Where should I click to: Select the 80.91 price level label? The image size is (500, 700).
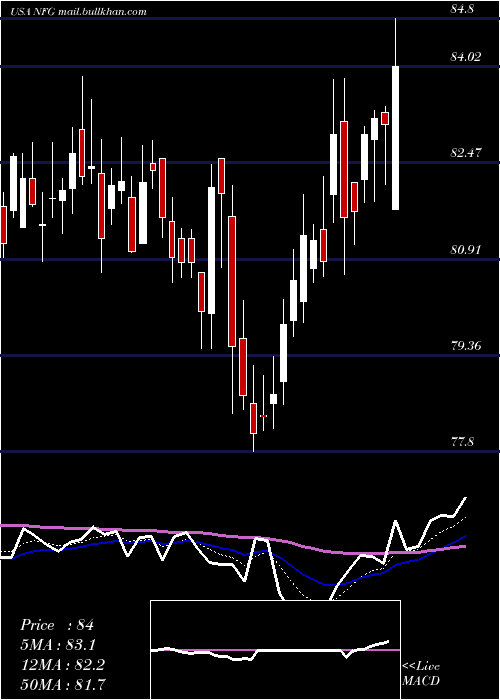point(466,249)
